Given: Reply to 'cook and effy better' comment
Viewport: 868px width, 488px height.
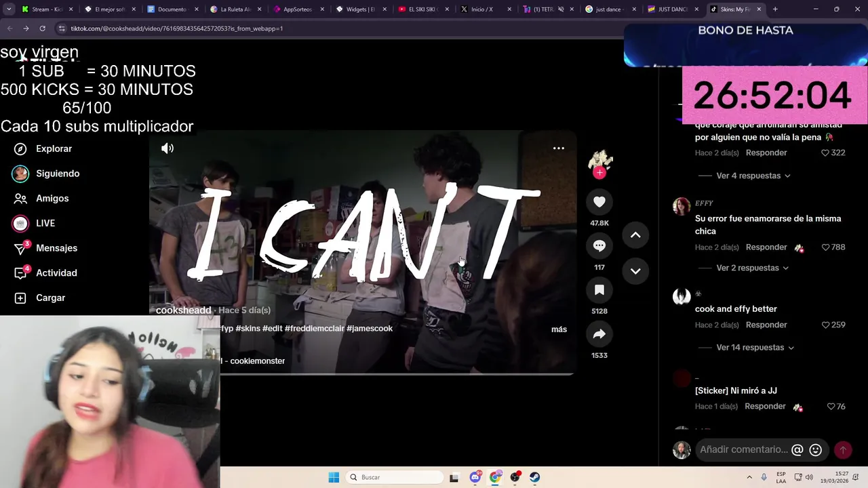Looking at the screenshot, I should tap(766, 325).
